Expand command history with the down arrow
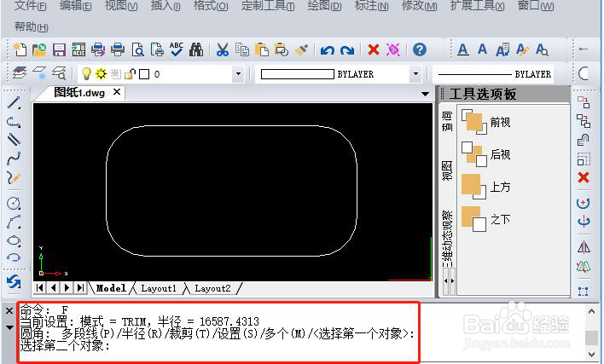 point(9,327)
